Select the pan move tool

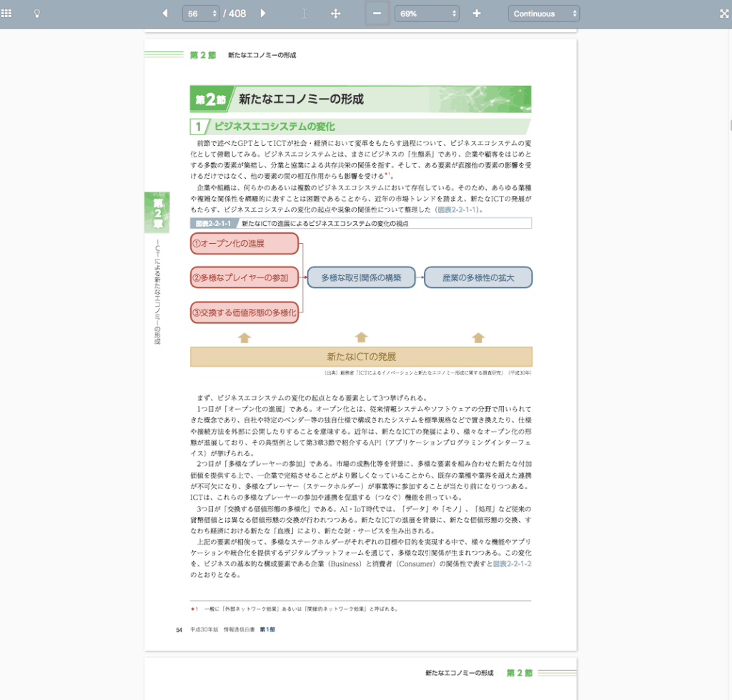tap(335, 14)
